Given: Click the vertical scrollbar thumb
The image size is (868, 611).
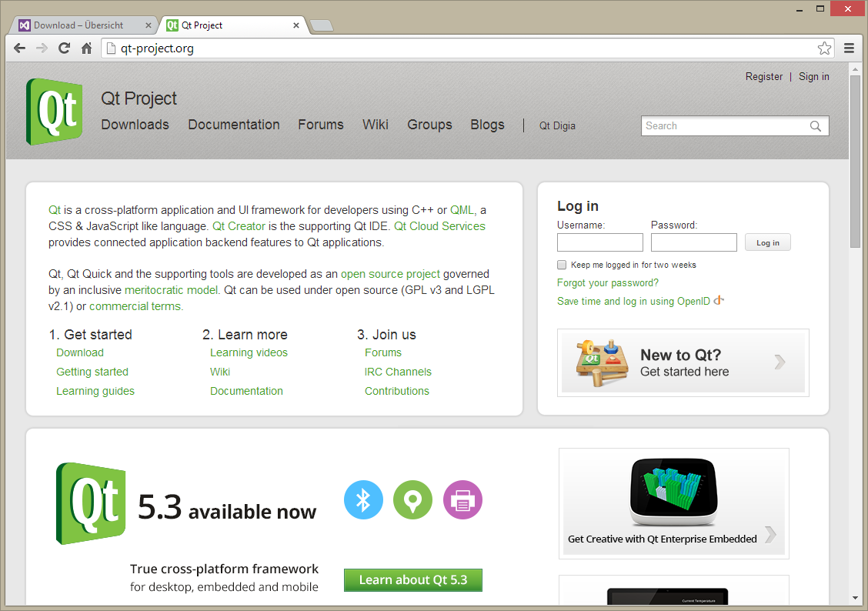Looking at the screenshot, I should pos(855,162).
